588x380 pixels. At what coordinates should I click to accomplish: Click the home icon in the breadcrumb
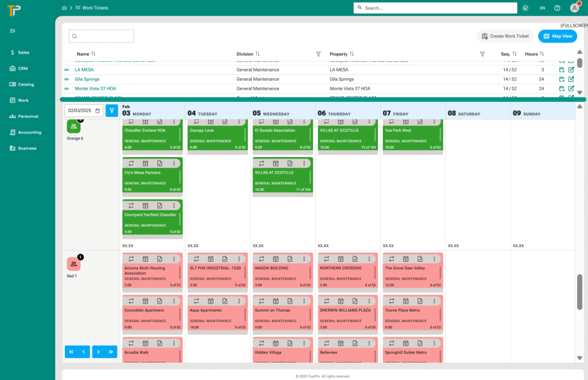64,8
